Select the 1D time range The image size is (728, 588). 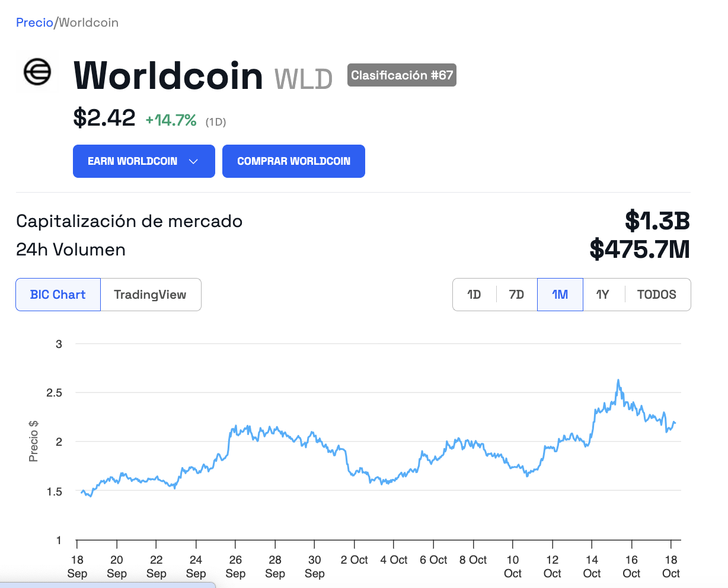[x=474, y=295]
